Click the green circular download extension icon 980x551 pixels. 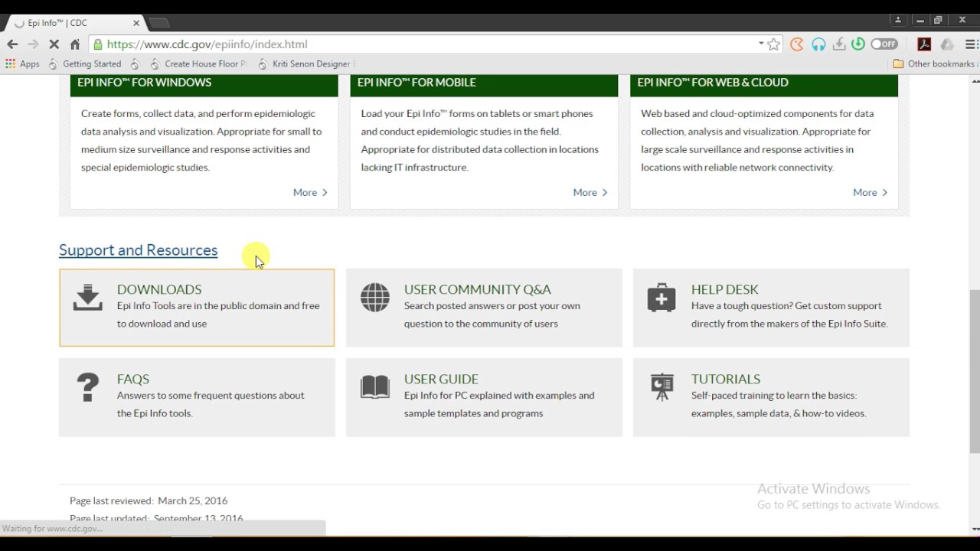click(x=858, y=44)
